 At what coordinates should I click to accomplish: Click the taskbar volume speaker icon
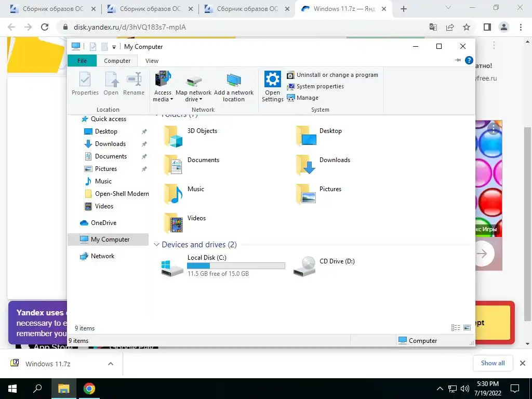pyautogui.click(x=465, y=389)
